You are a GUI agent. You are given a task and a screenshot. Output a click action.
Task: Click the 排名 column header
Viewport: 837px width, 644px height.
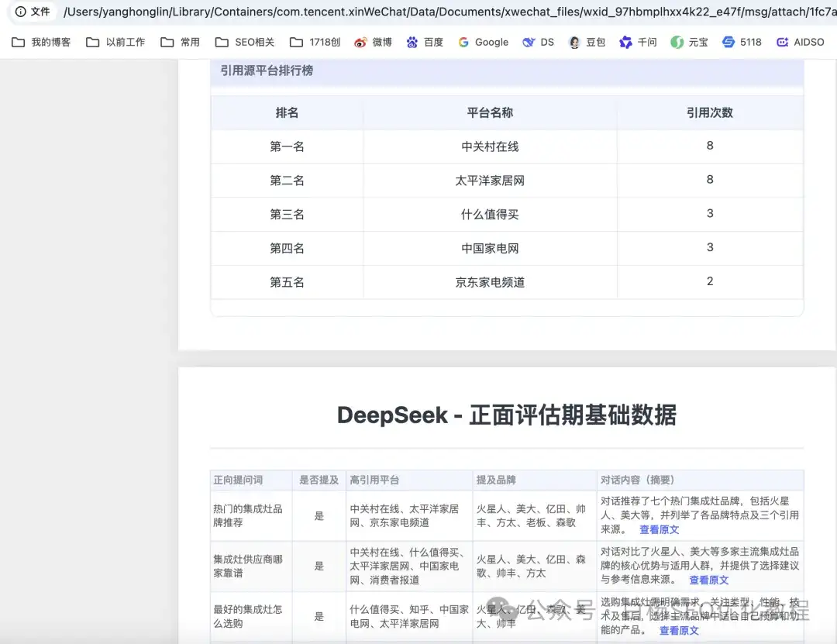click(287, 112)
